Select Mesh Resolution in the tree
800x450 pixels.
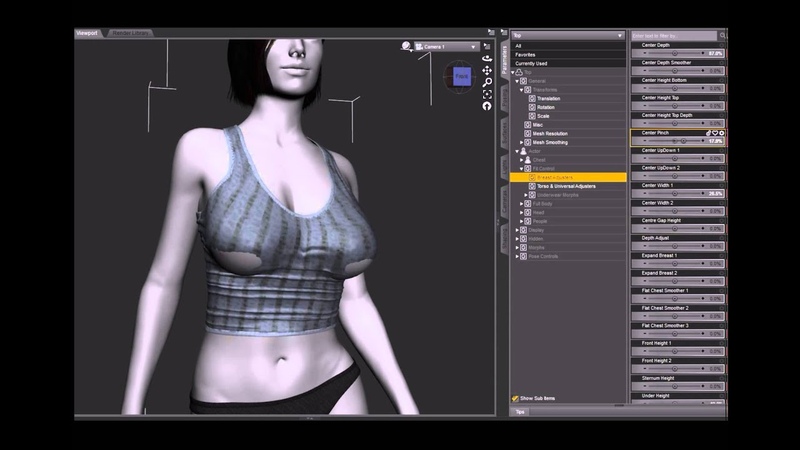pyautogui.click(x=550, y=134)
